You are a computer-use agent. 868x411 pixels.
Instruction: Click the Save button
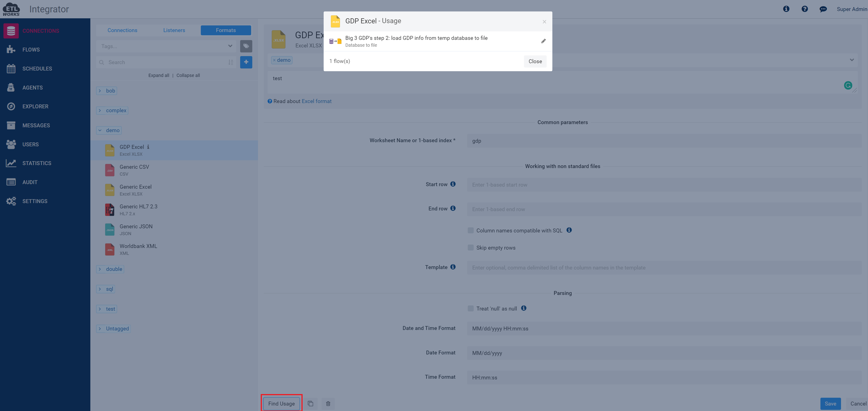tap(830, 404)
